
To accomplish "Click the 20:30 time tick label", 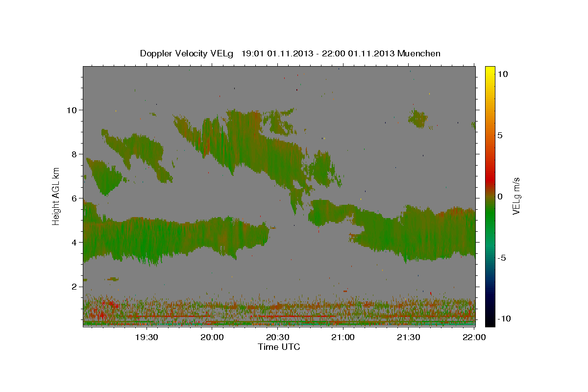I will click(x=278, y=337).
